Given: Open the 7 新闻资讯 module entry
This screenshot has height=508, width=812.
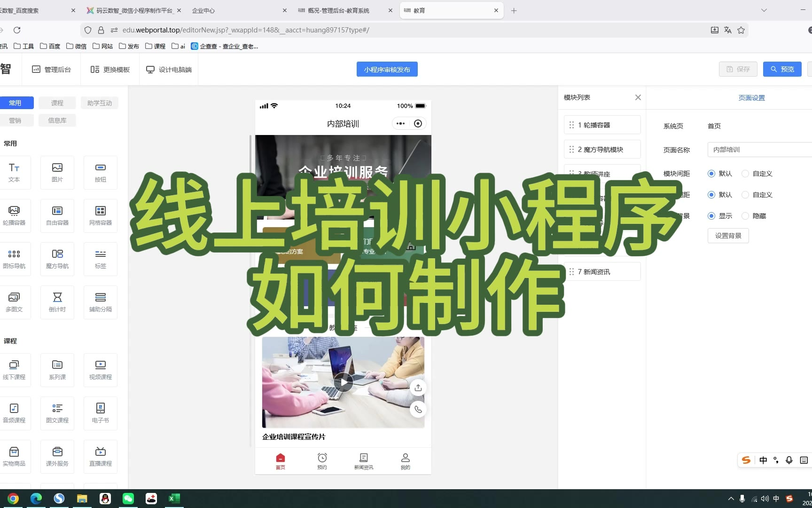Looking at the screenshot, I should pyautogui.click(x=602, y=272).
